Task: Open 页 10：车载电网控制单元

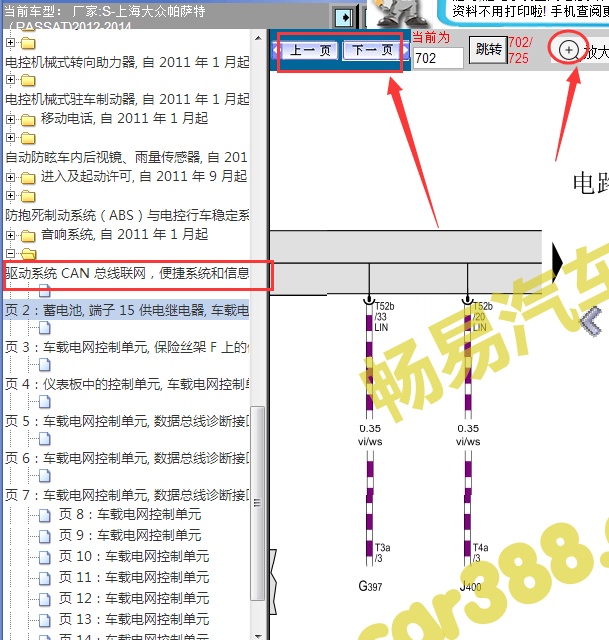Action: [134, 556]
